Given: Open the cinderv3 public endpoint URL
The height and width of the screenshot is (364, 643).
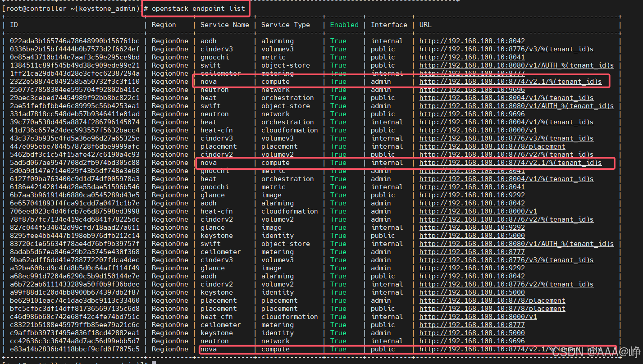Looking at the screenshot, I should [x=506, y=49].
